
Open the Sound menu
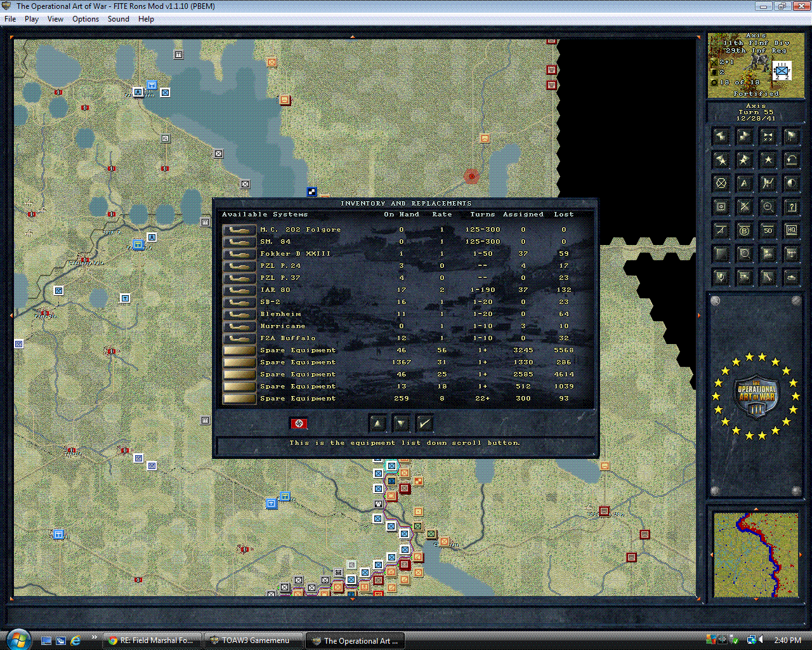[x=119, y=19]
